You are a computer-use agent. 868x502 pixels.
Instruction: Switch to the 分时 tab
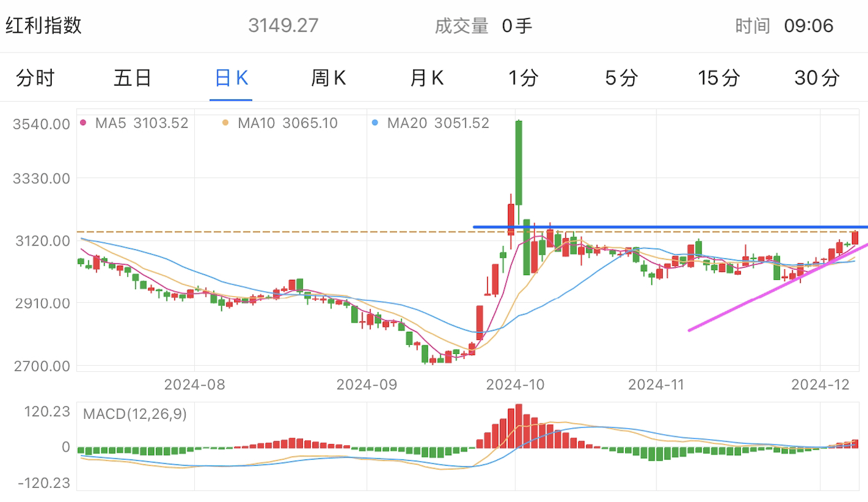[35, 78]
